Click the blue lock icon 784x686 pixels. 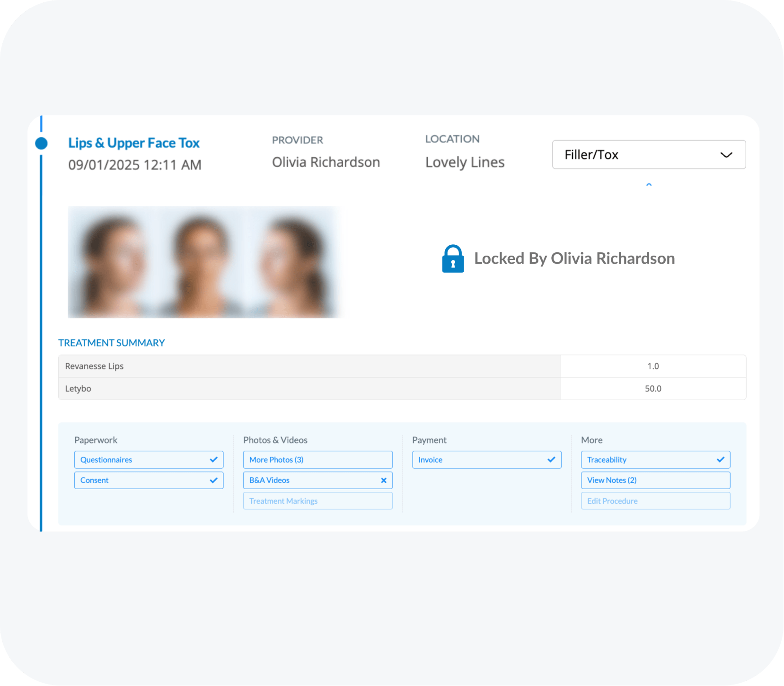tap(453, 258)
